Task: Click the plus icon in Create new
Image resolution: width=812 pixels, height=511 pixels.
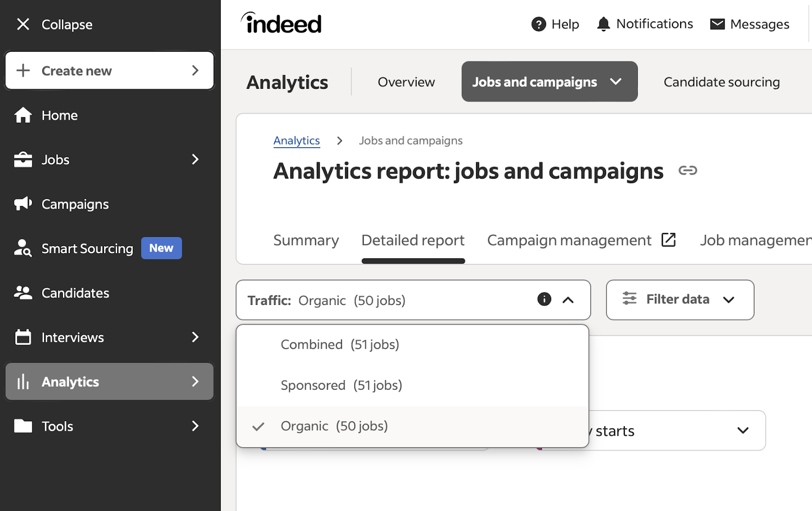Action: 23,71
